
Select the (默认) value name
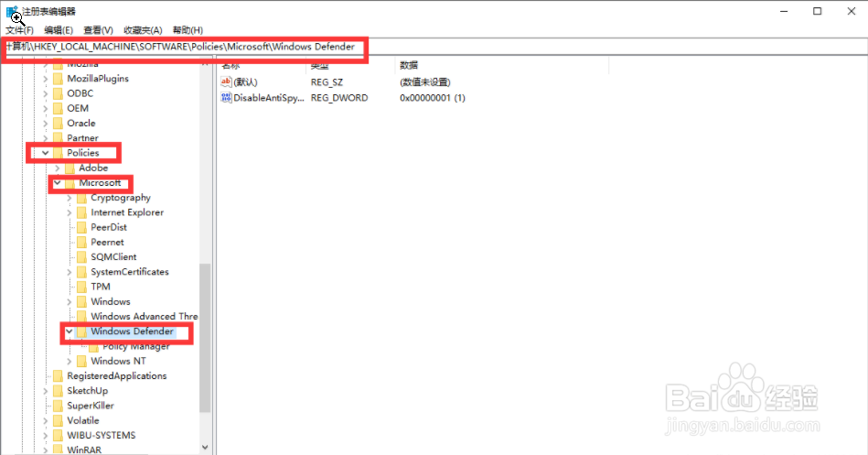coord(245,82)
